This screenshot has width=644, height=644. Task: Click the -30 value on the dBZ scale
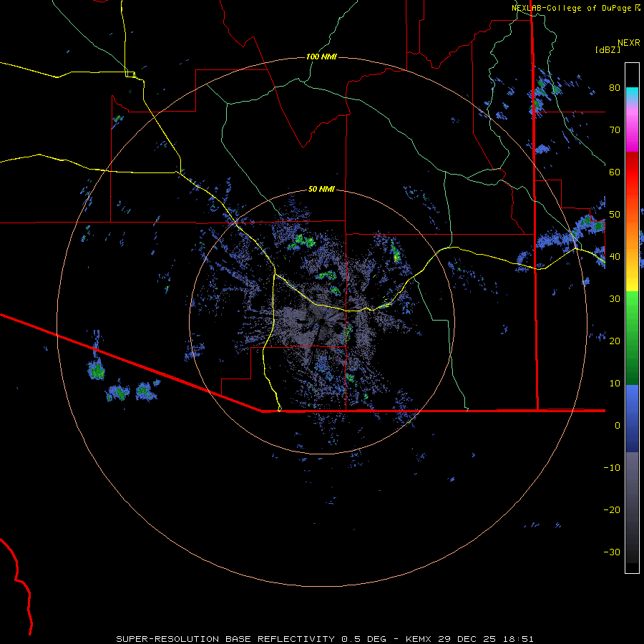[612, 552]
